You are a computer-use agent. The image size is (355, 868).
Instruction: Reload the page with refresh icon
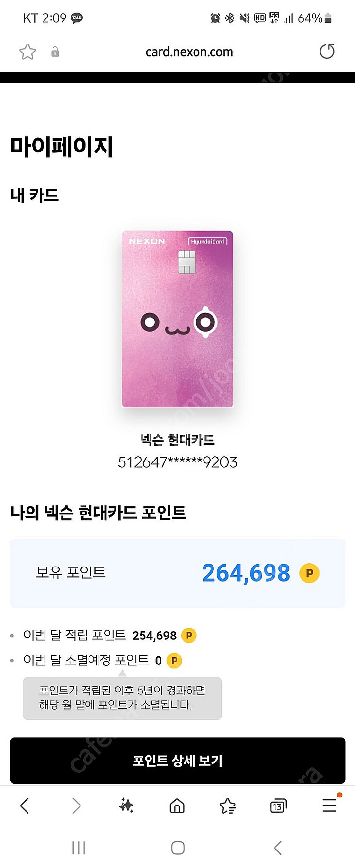(x=327, y=51)
